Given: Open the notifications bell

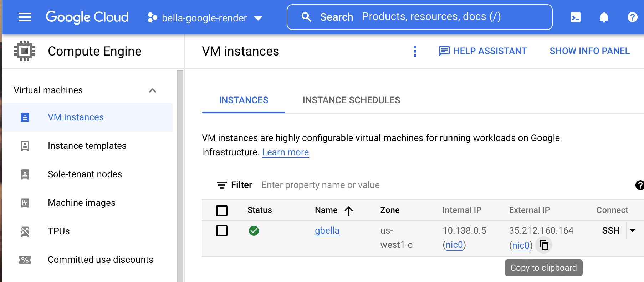Looking at the screenshot, I should point(604,17).
